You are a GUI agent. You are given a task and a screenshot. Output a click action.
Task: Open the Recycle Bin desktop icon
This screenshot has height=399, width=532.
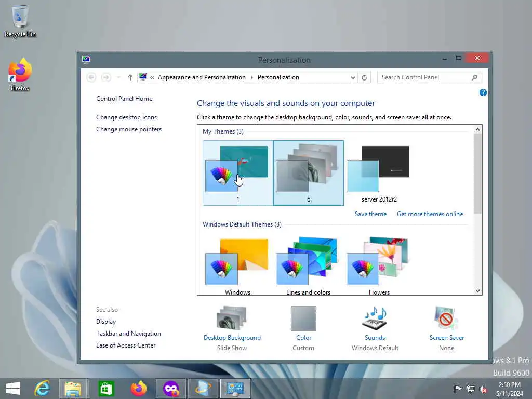[x=20, y=21]
